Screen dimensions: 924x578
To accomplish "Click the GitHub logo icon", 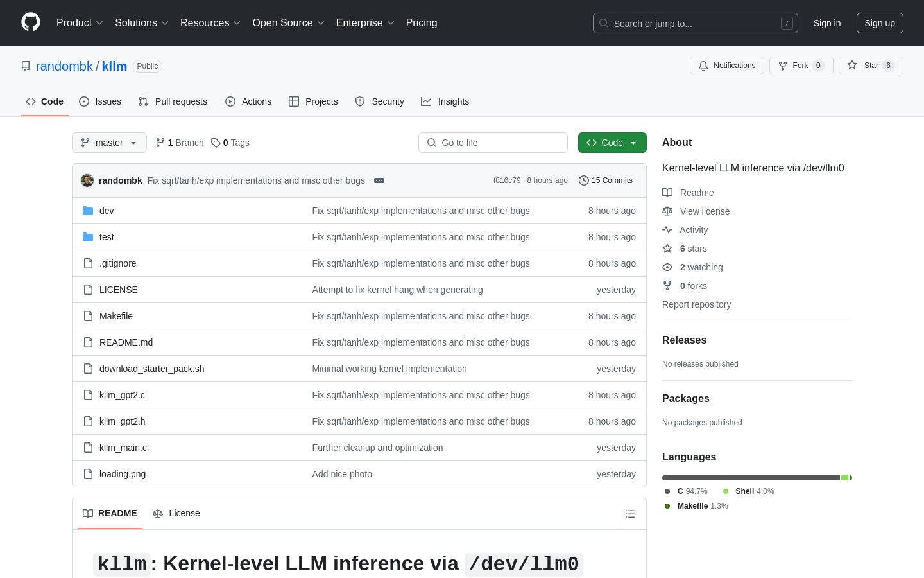I will (x=31, y=22).
